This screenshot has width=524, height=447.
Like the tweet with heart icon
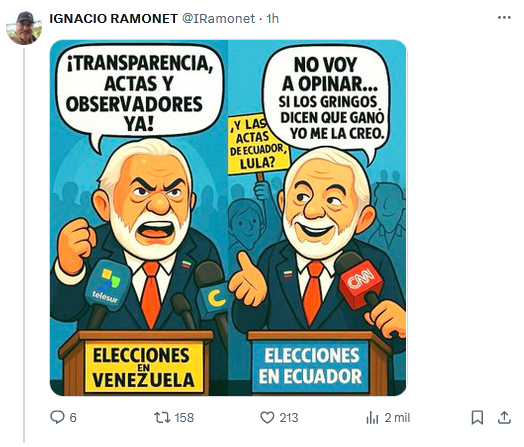pyautogui.click(x=267, y=418)
